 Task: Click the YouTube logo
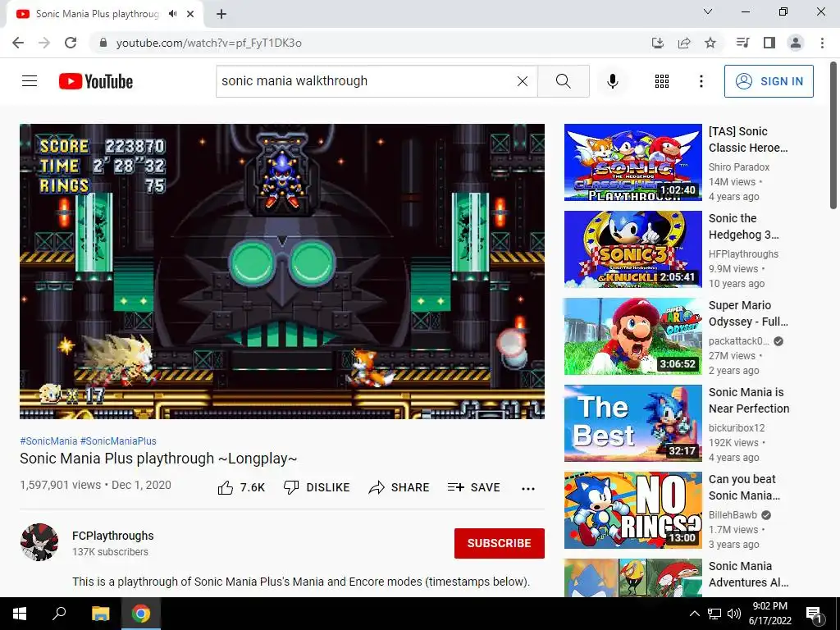click(96, 81)
